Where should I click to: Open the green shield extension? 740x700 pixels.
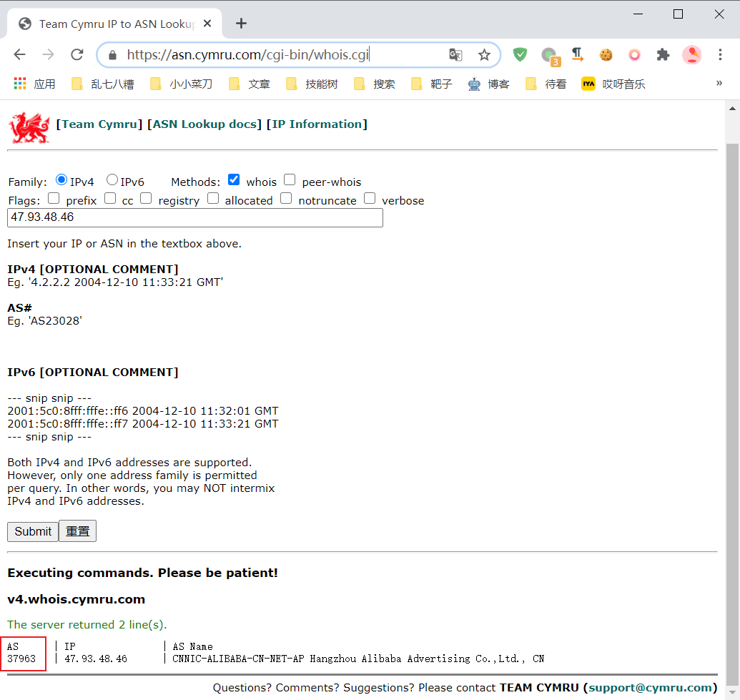pyautogui.click(x=520, y=55)
